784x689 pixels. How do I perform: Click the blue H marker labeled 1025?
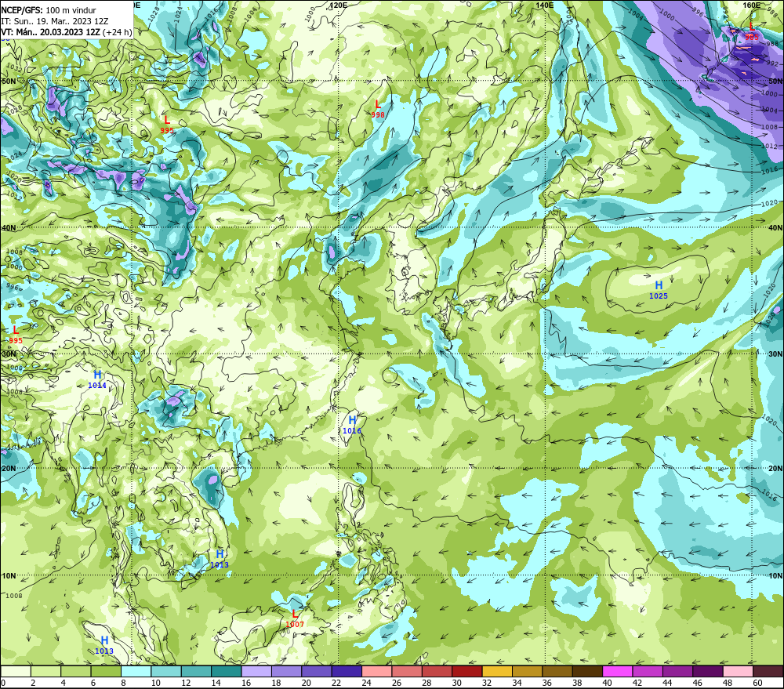coord(659,285)
